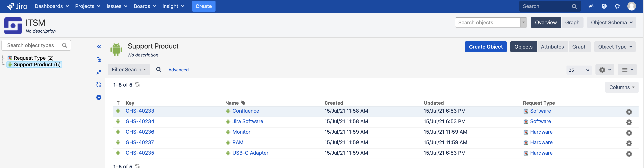Change the 25 results per page selector
644x168 pixels.
click(579, 70)
